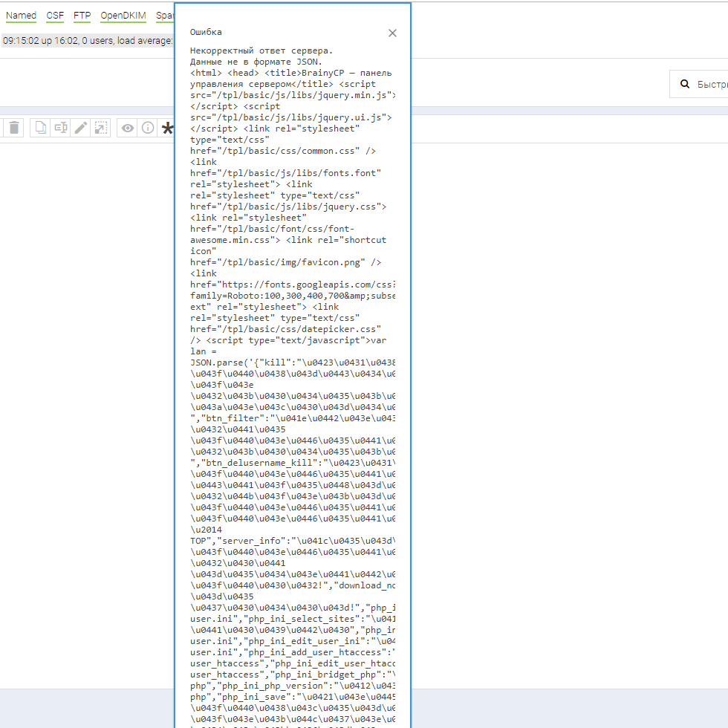Click the extract/resize arrow icon
This screenshot has height=728, width=728.
101,128
